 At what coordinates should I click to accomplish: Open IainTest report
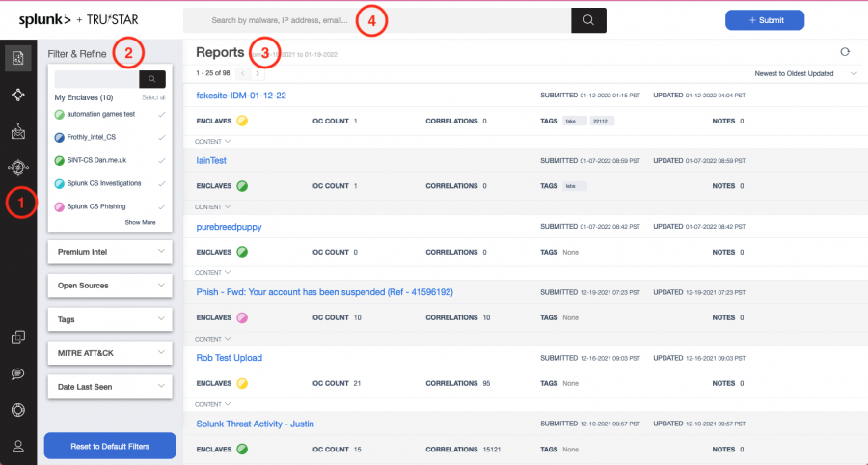[x=211, y=160]
